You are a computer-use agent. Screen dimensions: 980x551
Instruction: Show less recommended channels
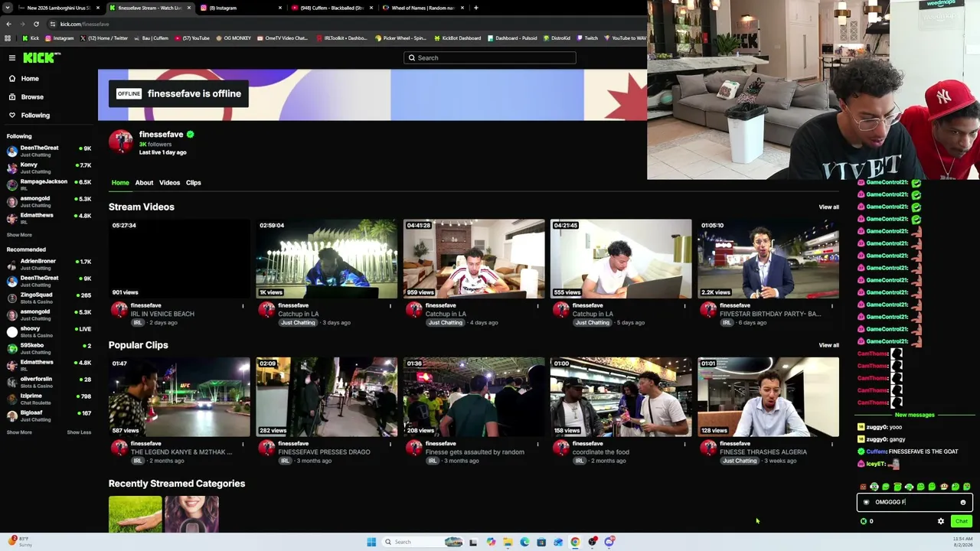pos(79,432)
